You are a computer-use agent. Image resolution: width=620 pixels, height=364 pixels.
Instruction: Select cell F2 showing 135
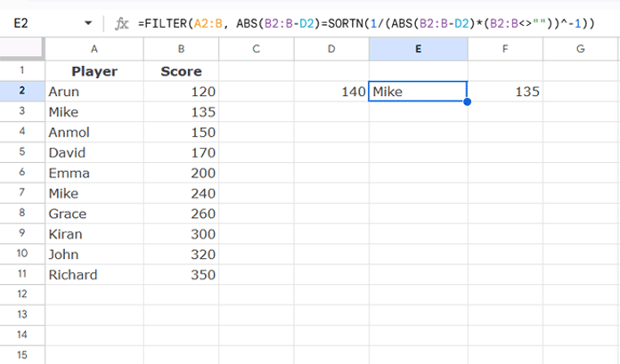tap(505, 92)
